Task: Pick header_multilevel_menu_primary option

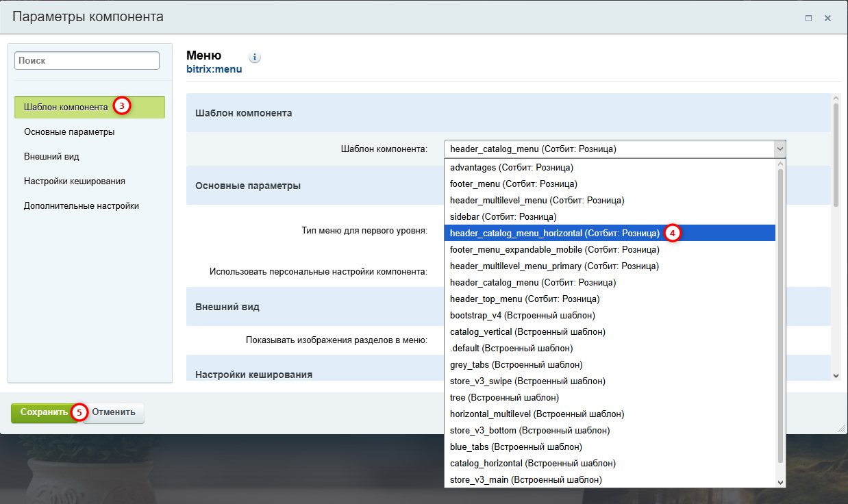Action: point(610,266)
